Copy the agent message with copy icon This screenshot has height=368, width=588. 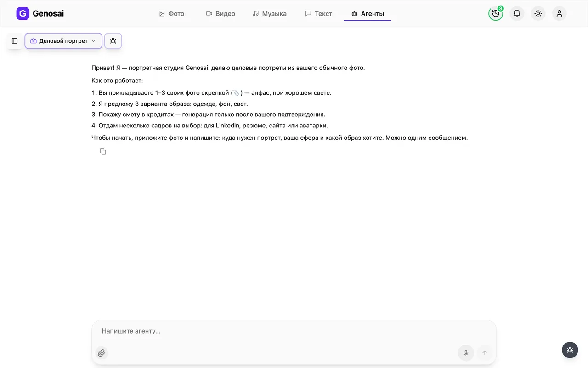[103, 151]
